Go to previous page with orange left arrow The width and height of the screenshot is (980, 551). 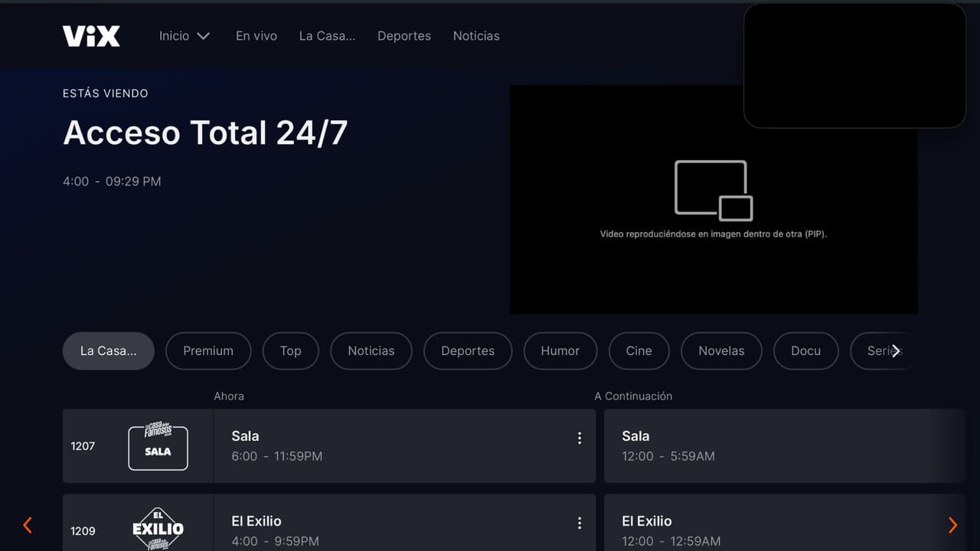(x=28, y=525)
